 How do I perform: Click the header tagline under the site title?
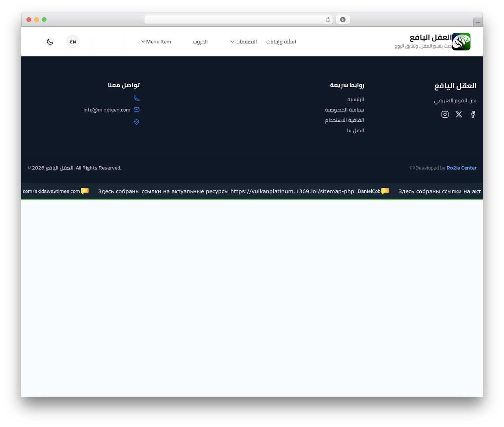(423, 46)
